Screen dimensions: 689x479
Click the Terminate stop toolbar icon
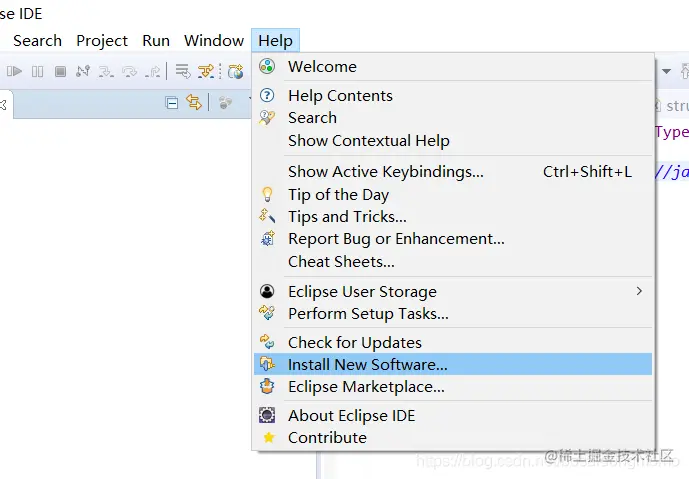pyautogui.click(x=60, y=71)
